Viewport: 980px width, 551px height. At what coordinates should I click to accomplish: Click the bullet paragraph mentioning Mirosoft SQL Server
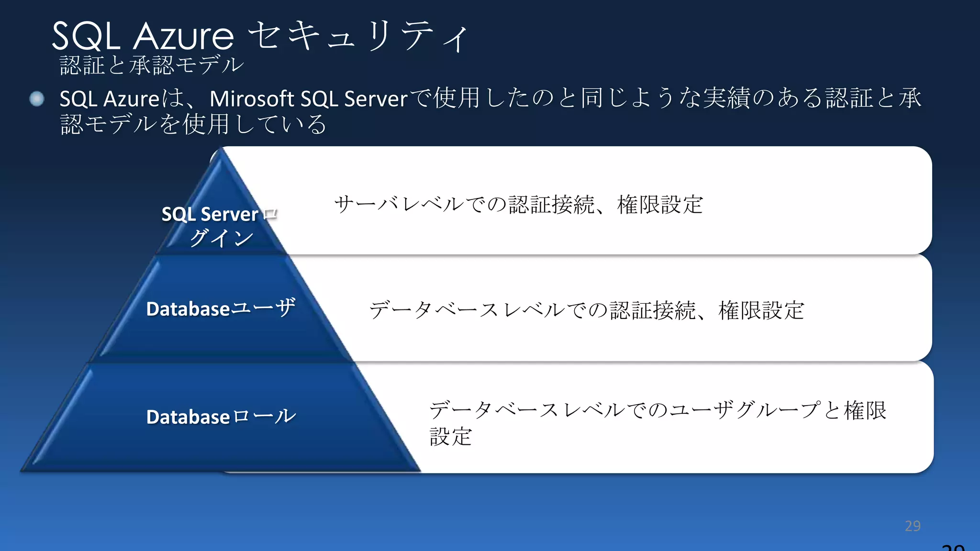coord(490,111)
